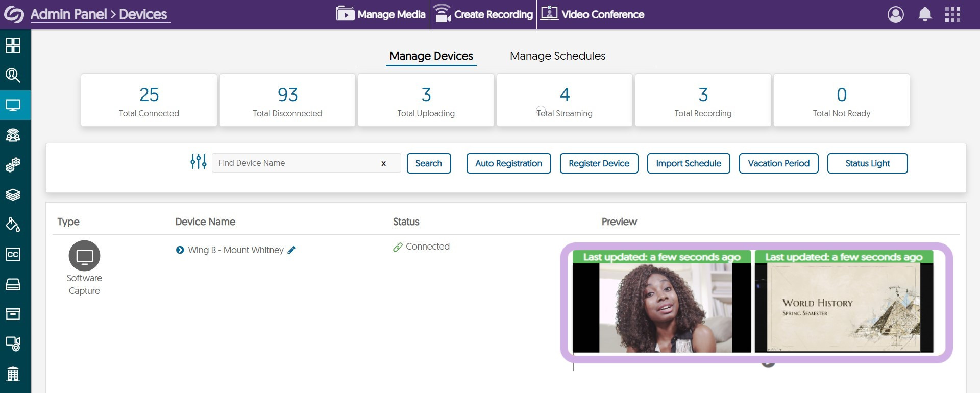Image resolution: width=980 pixels, height=393 pixels.
Task: Open the apps grid menu icon
Action: pyautogui.click(x=952, y=14)
